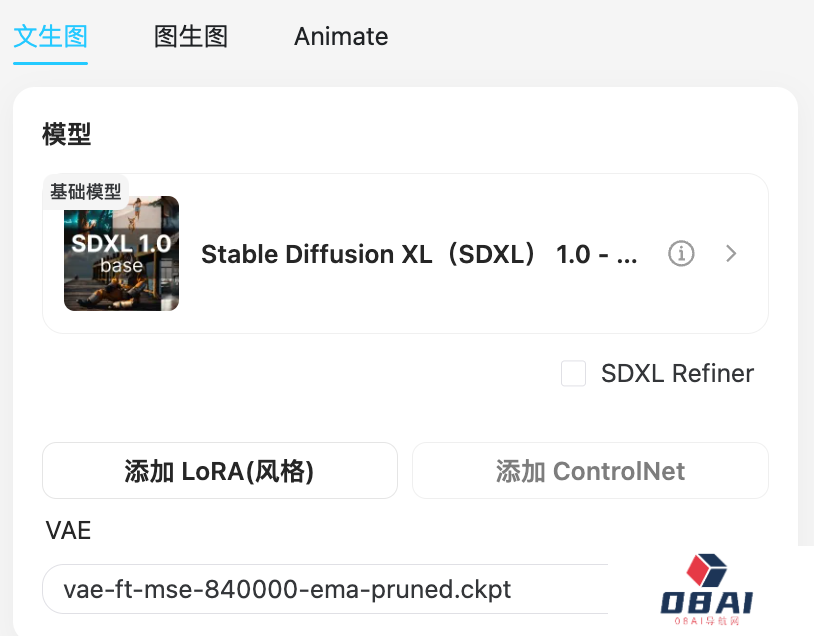Click the 基础模型 badge label
Image resolution: width=814 pixels, height=636 pixels.
point(86,191)
